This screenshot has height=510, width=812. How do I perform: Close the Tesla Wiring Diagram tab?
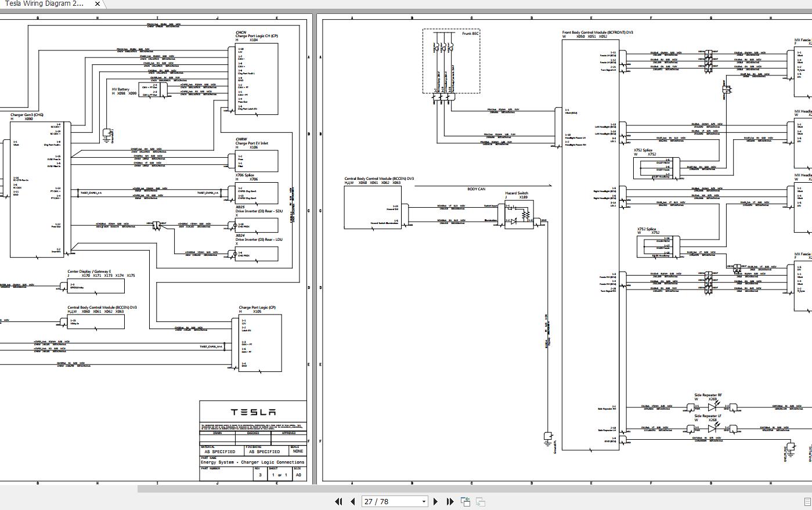tap(96, 3)
